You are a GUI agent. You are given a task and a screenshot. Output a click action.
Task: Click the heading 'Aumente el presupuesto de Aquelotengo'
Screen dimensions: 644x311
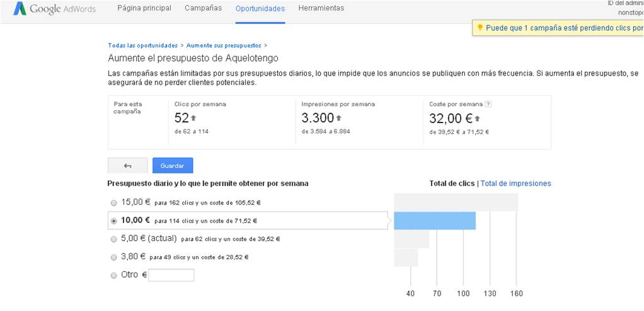193,58
